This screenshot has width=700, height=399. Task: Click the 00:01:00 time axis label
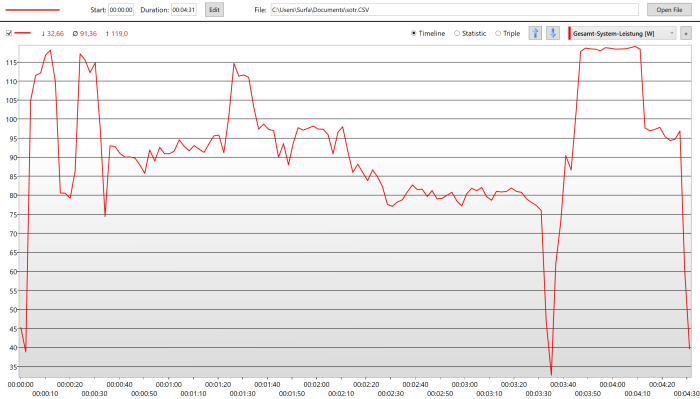[x=169, y=384]
